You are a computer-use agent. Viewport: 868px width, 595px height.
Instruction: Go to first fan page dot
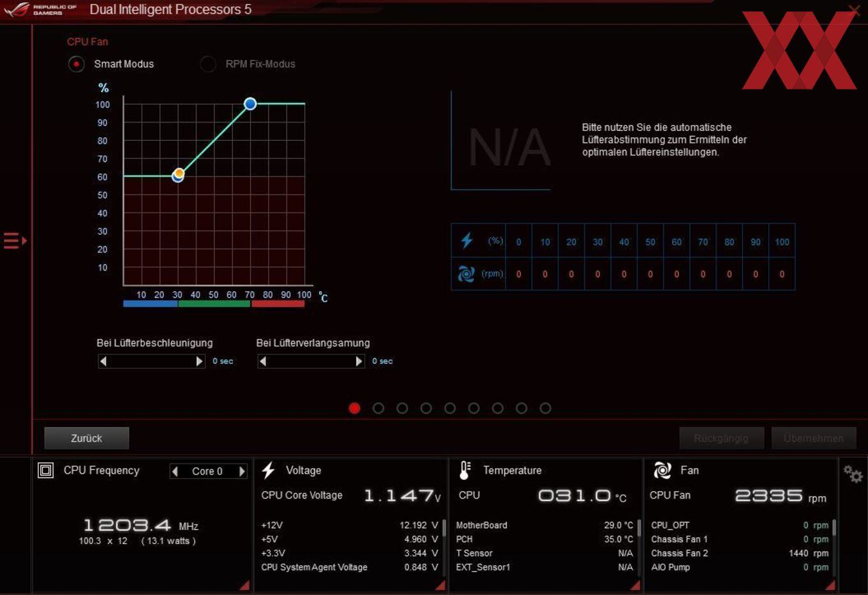pos(355,408)
